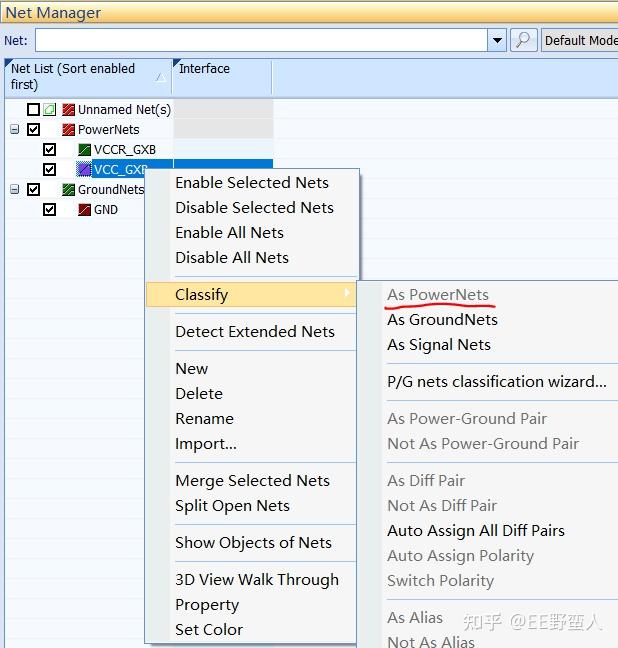Click the Unnamed Net(s) red hatch icon

68,110
